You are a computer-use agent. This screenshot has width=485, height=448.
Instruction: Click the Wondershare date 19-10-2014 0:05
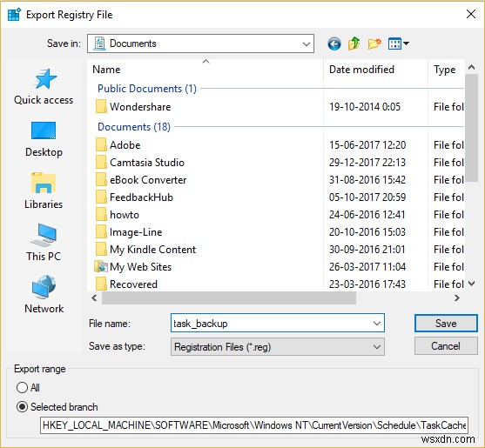pyautogui.click(x=365, y=107)
